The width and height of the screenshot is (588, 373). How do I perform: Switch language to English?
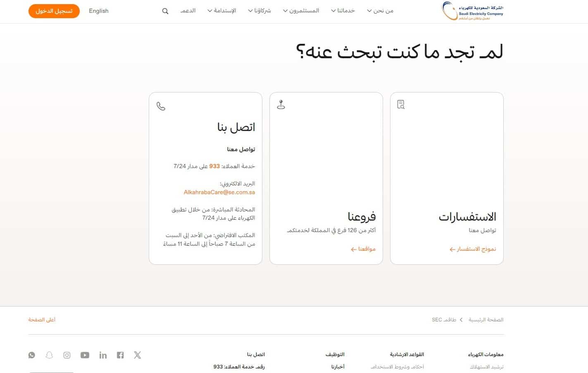coord(99,11)
